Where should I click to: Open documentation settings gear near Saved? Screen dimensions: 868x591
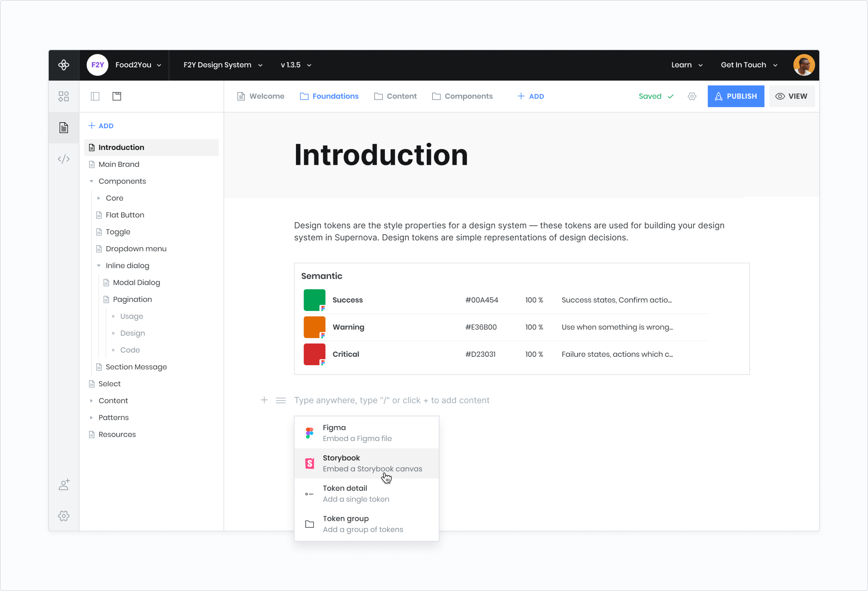(692, 96)
